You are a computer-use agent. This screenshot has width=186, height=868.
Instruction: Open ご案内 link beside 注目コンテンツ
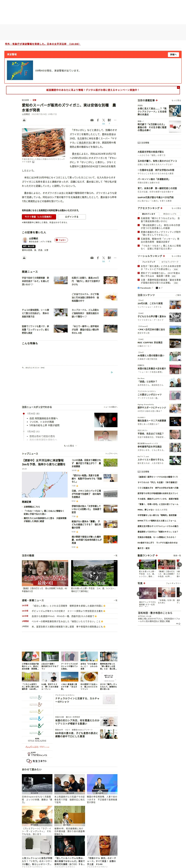tap(178, 295)
